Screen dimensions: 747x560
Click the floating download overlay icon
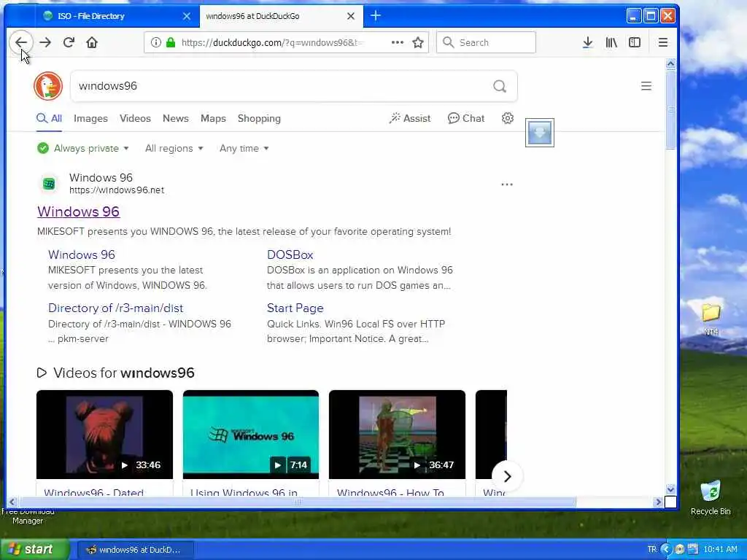(539, 133)
